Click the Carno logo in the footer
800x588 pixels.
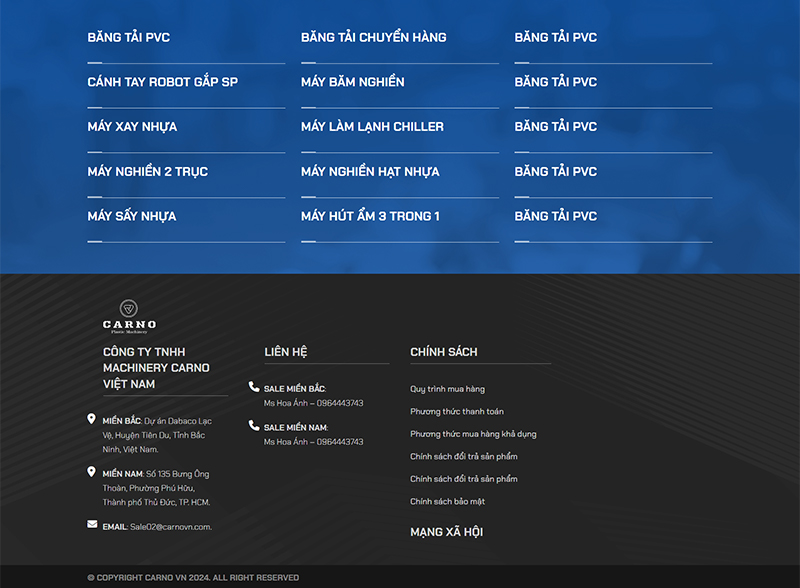(x=129, y=316)
